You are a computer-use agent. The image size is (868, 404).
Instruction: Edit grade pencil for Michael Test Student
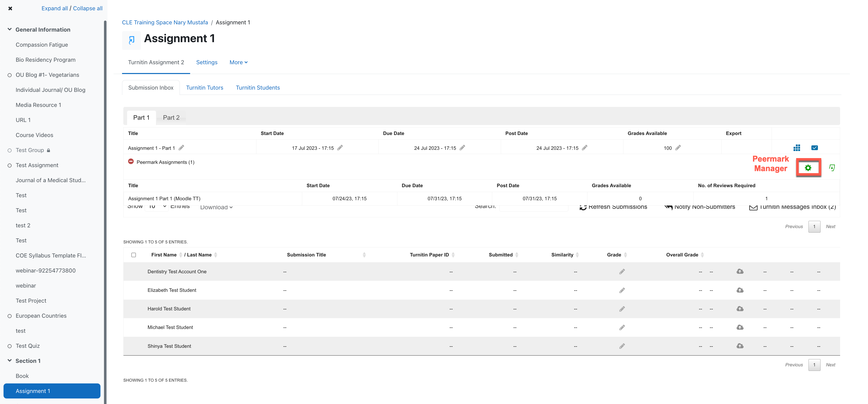click(622, 327)
